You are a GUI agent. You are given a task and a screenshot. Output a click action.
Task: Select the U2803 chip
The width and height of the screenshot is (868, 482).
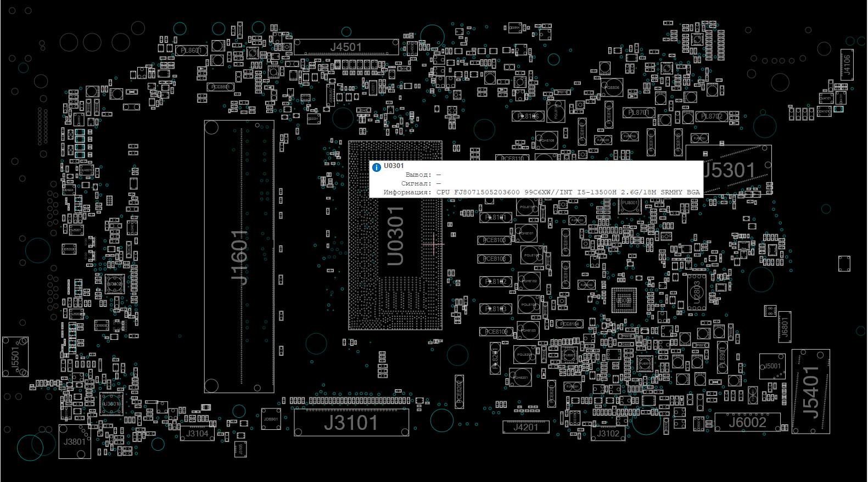coord(697,293)
